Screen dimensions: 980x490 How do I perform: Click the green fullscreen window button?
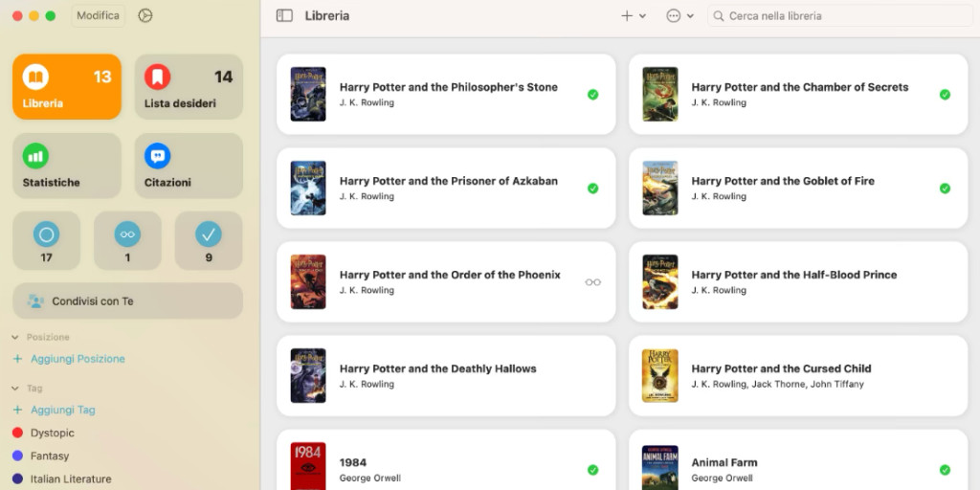click(51, 15)
